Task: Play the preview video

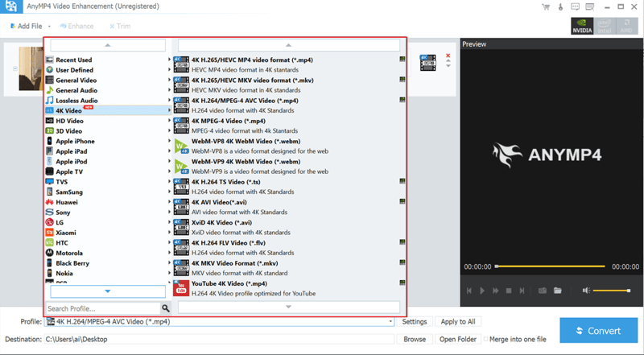Action: (482, 291)
